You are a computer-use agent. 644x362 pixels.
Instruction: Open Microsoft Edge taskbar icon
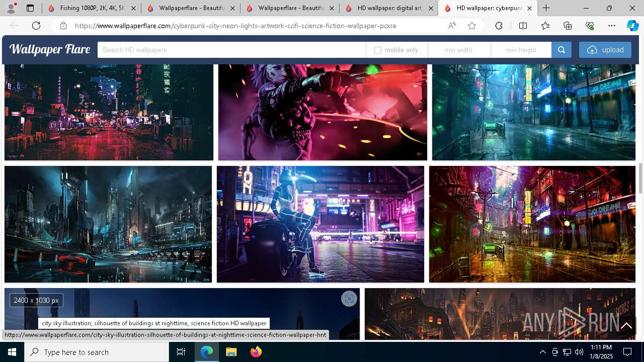click(207, 352)
